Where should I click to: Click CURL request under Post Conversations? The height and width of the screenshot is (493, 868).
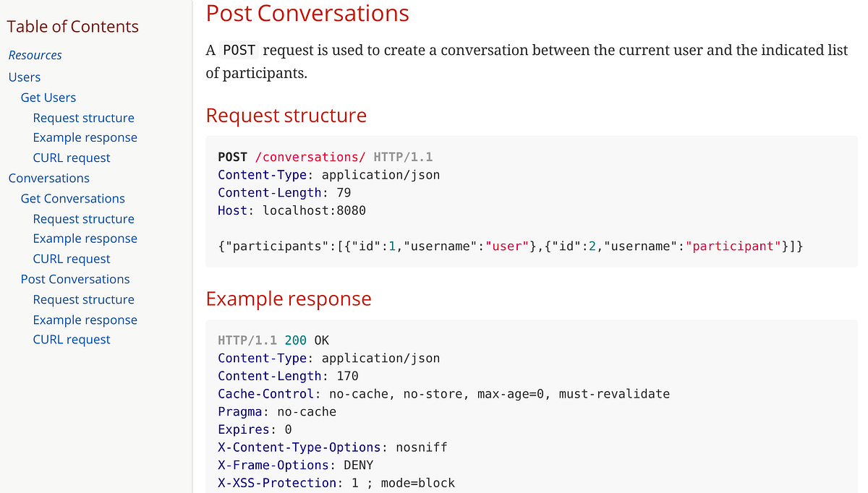[x=71, y=339]
